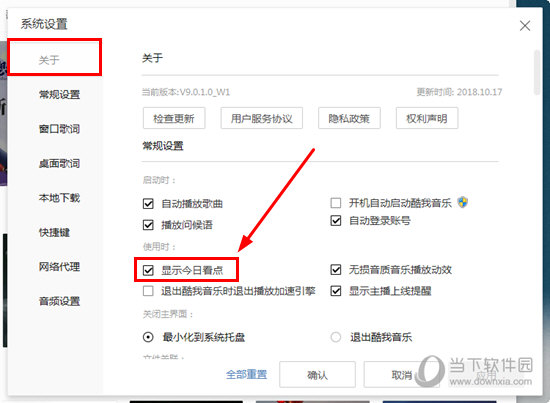Toggle 无损音质音乐播放动效 checkbox

pos(336,269)
